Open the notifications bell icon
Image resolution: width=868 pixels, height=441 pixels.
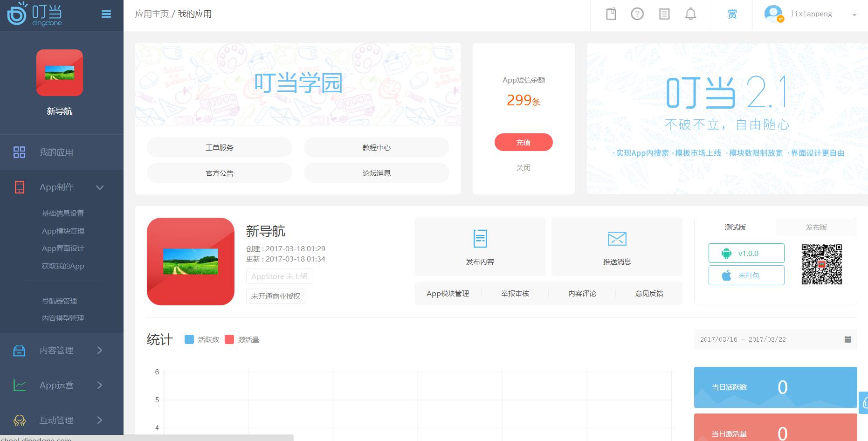tap(690, 14)
